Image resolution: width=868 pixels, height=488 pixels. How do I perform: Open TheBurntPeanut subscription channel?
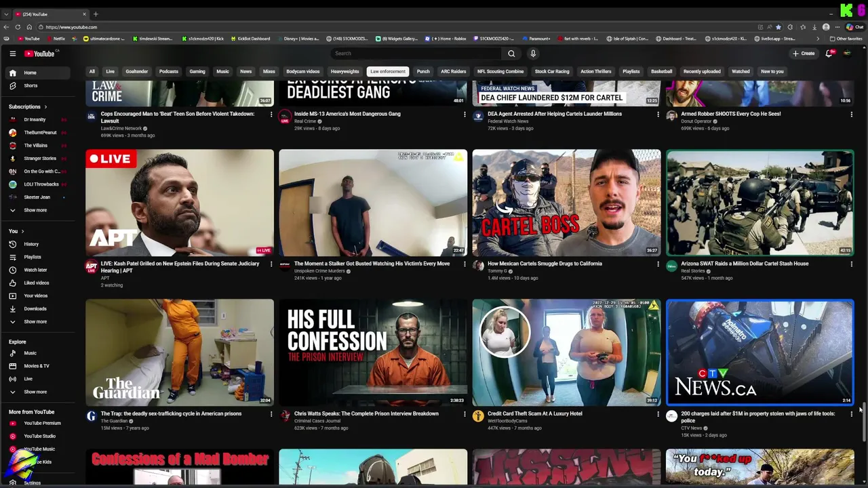[x=38, y=132]
